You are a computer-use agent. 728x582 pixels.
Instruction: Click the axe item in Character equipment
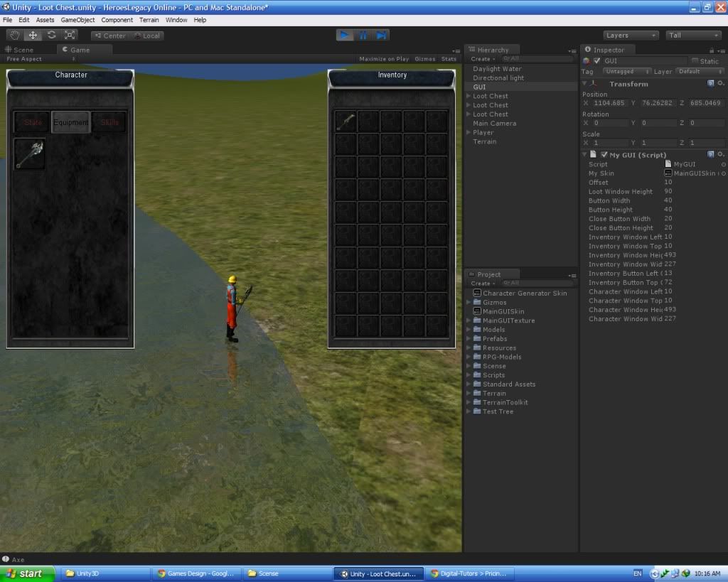30,154
